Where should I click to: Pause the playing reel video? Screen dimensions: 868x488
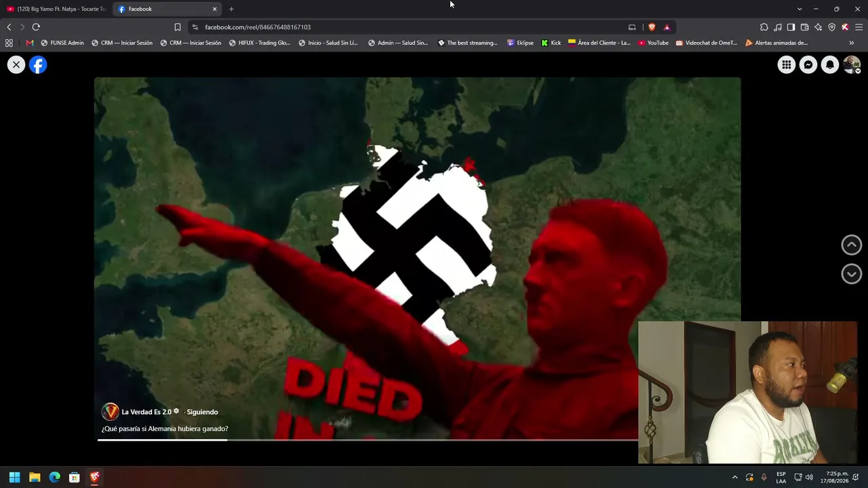(417, 258)
